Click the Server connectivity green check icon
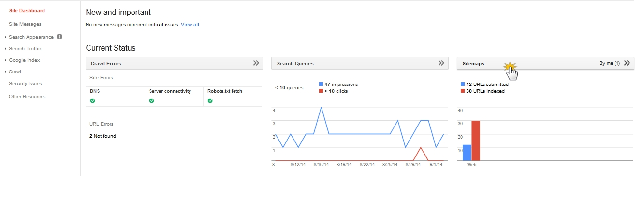 152,101
